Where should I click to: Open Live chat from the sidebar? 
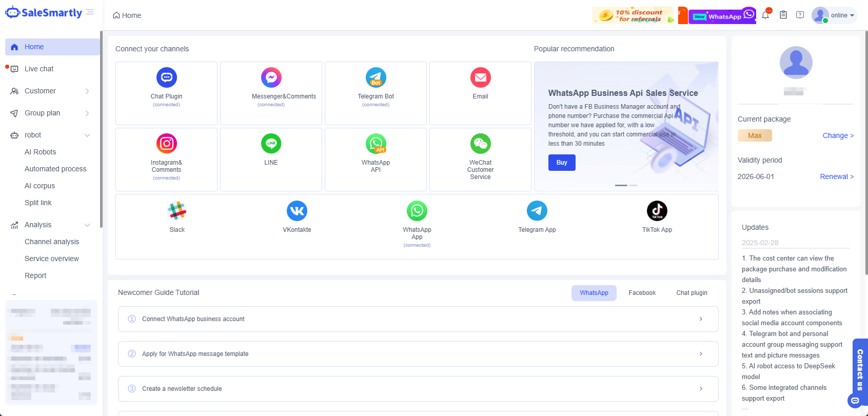point(39,69)
